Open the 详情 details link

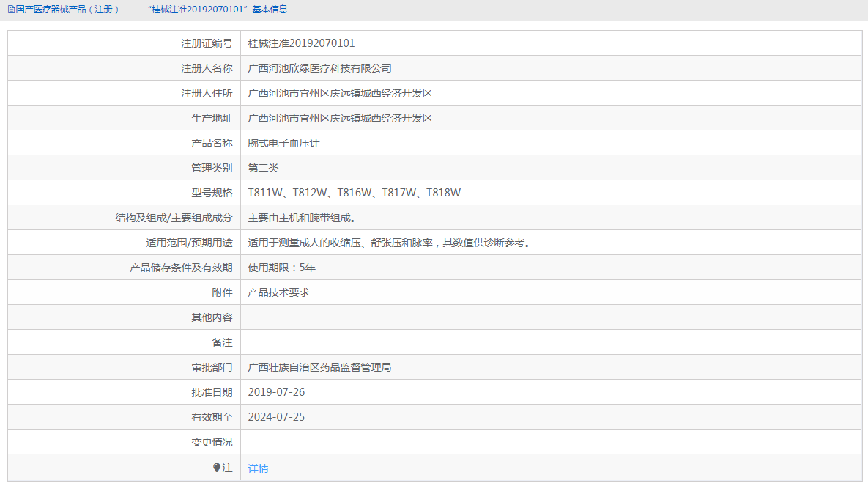[x=258, y=468]
